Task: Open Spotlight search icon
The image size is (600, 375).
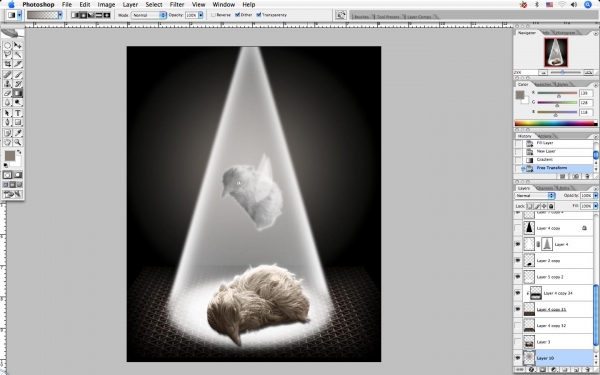Action: (x=588, y=5)
